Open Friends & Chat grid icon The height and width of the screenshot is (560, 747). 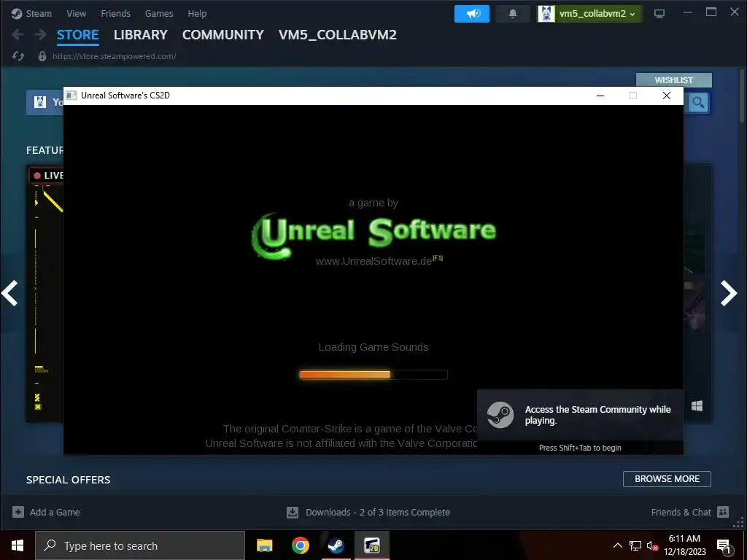pos(723,512)
